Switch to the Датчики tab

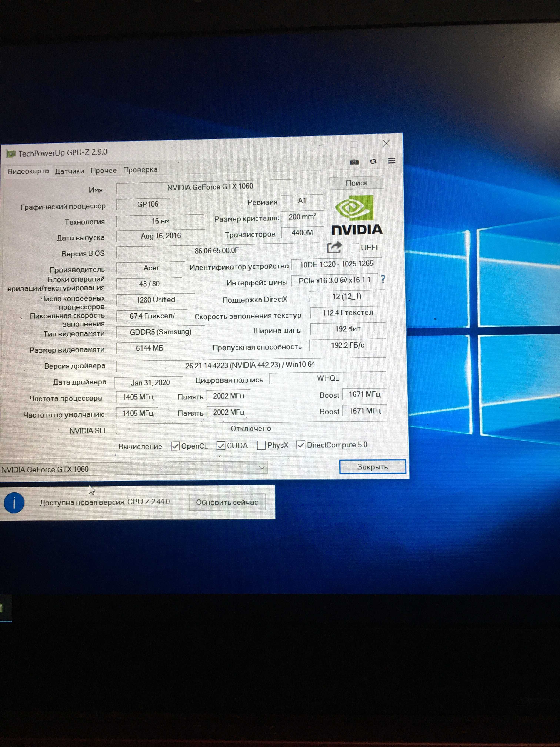(69, 171)
